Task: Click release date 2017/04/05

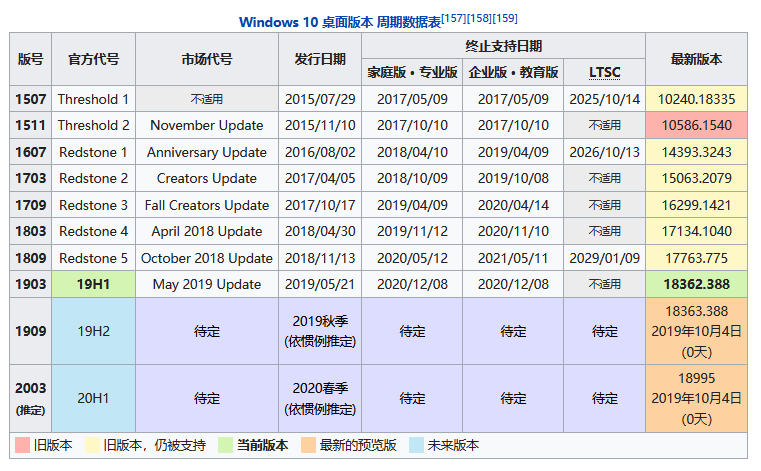Action: tap(320, 178)
